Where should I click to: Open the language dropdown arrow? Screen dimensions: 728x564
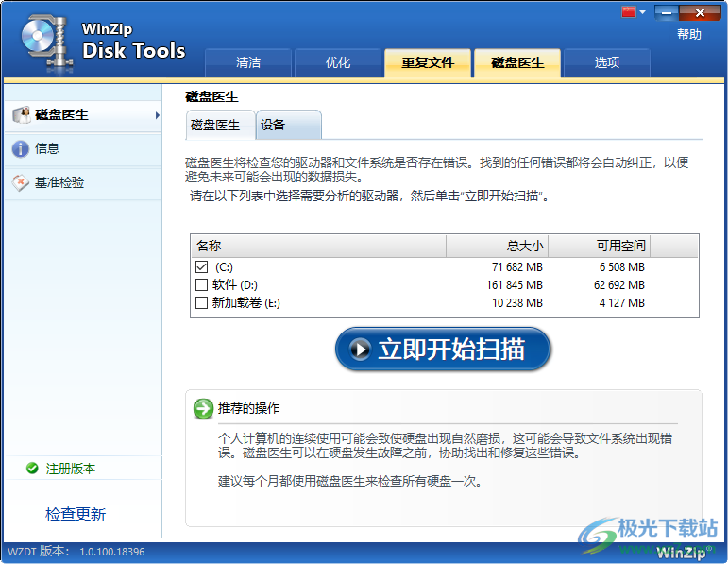643,12
